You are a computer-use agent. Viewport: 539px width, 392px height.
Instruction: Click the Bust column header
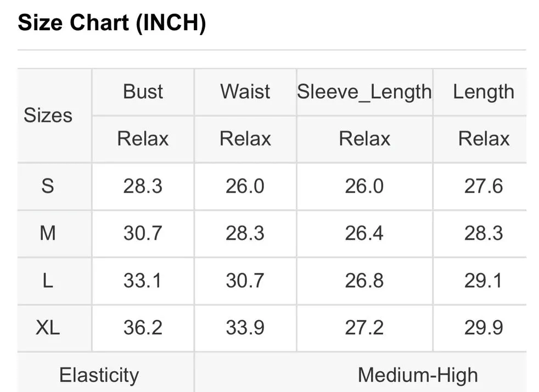[143, 92]
